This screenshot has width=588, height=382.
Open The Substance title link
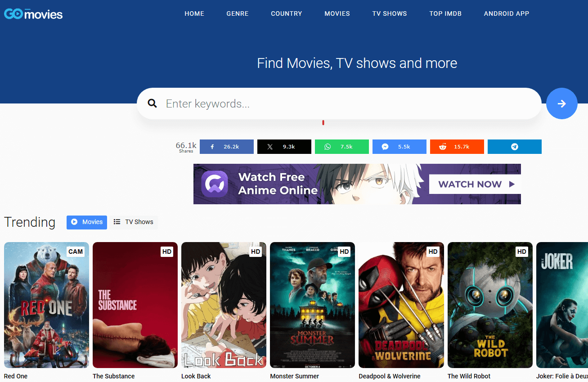pos(114,376)
